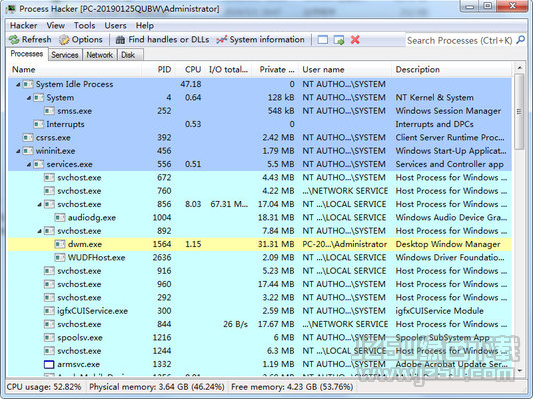Viewport: 533px width, 400px height.
Task: Click the Desktop Window Manager description
Action: pos(448,244)
